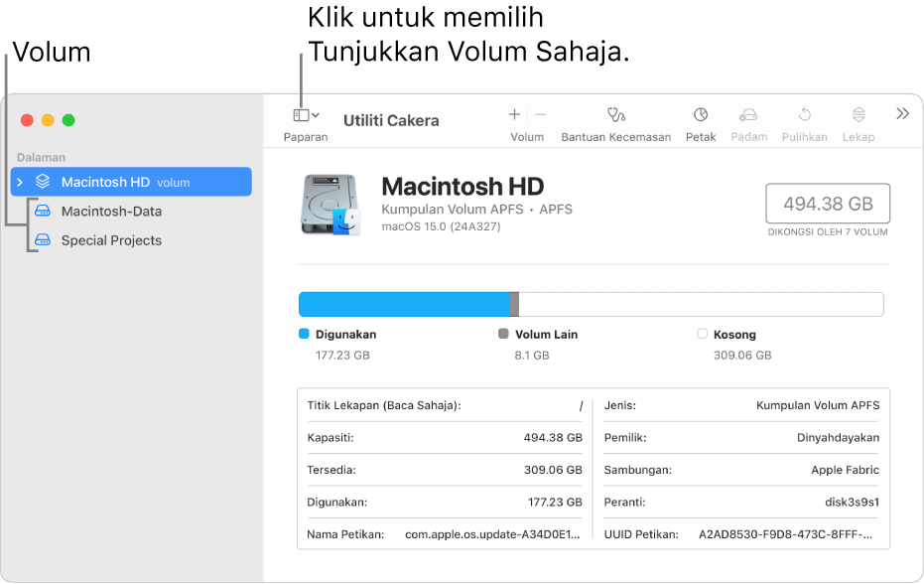This screenshot has width=924, height=584.
Task: Click the Petak toolbar label
Action: pyautogui.click(x=701, y=137)
